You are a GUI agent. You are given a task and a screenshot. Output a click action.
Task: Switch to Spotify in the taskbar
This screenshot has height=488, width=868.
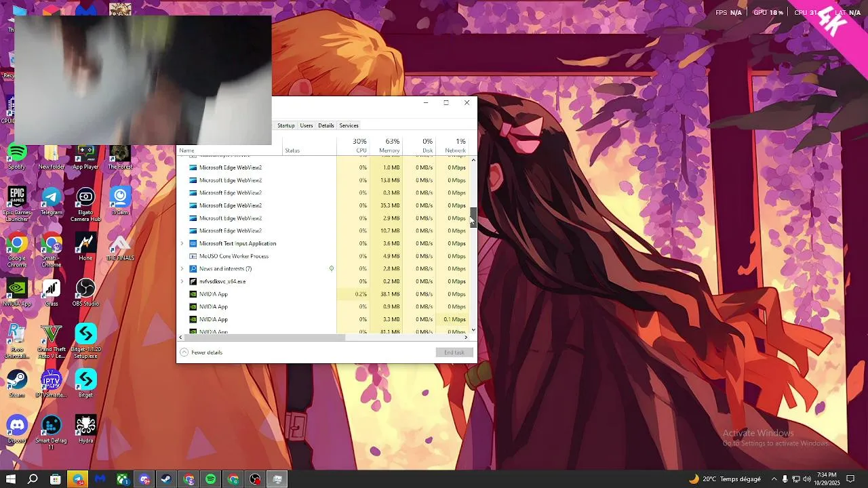pyautogui.click(x=211, y=479)
